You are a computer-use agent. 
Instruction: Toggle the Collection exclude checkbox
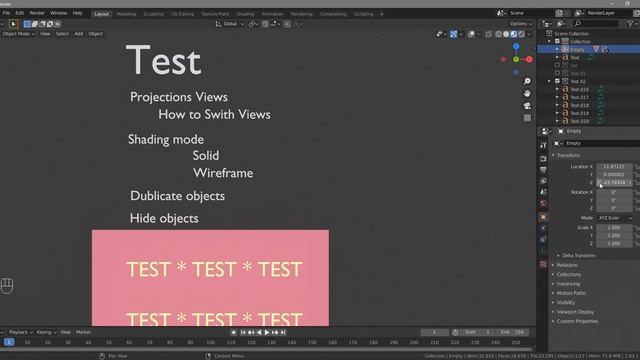(x=557, y=42)
